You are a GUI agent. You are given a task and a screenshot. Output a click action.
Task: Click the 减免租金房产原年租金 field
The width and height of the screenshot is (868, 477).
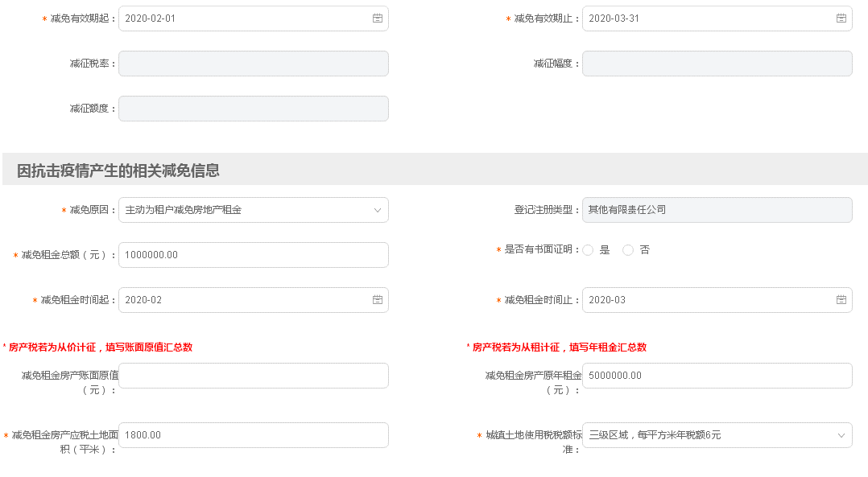[x=717, y=376]
